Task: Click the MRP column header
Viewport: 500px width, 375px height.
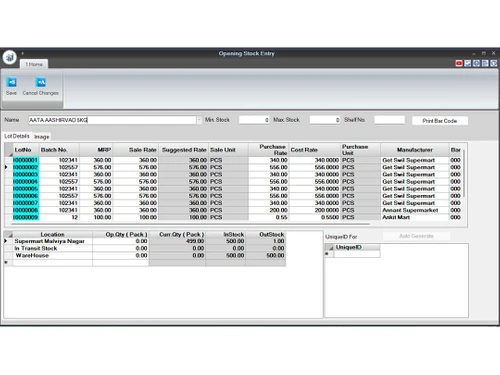Action: pos(96,150)
